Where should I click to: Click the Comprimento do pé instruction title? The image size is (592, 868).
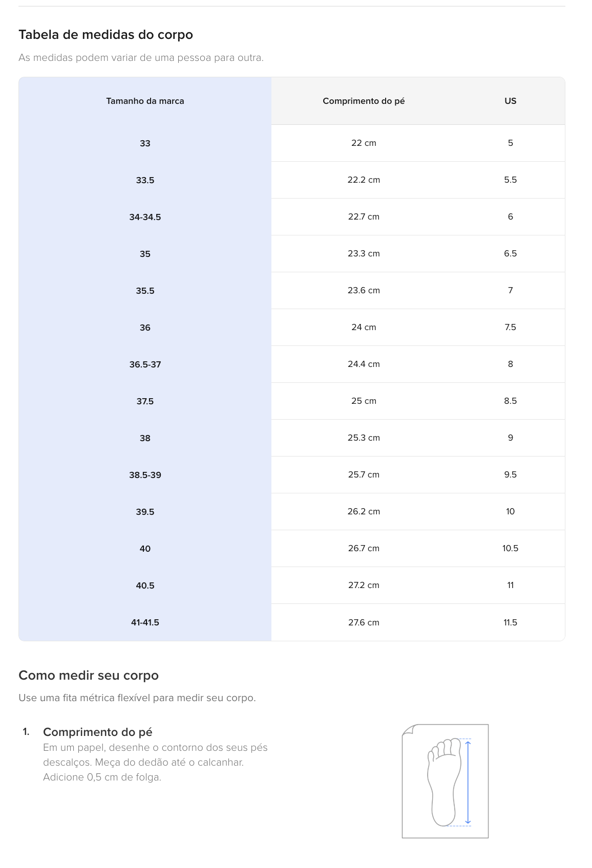98,732
